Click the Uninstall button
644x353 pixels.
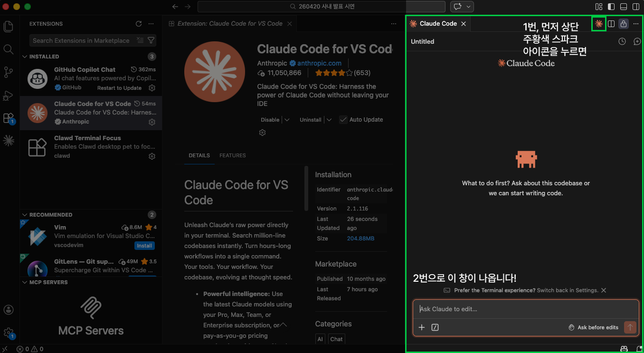pyautogui.click(x=311, y=120)
